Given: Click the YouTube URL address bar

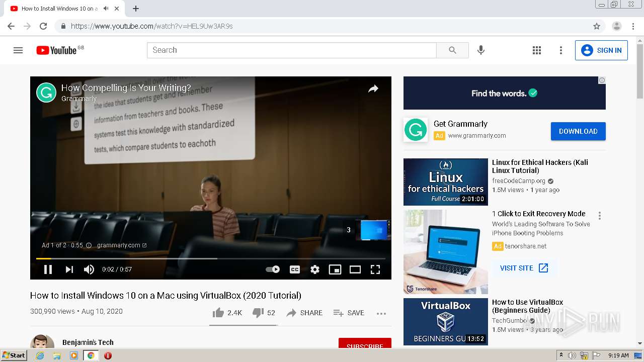Looking at the screenshot, I should click(x=322, y=26).
